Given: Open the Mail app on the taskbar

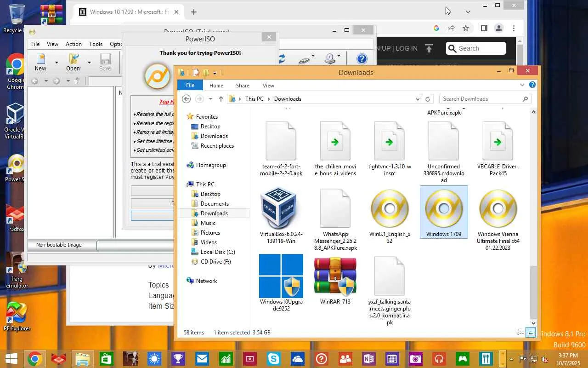Looking at the screenshot, I should [x=202, y=359].
